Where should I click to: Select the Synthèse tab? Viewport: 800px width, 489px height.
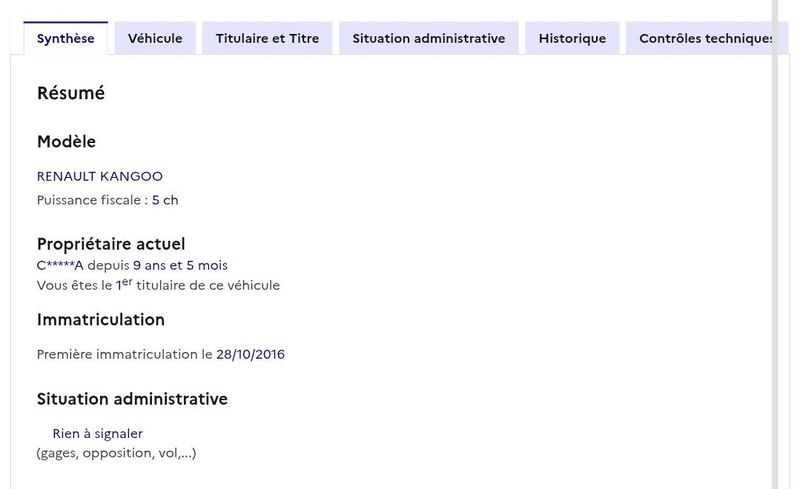(66, 38)
